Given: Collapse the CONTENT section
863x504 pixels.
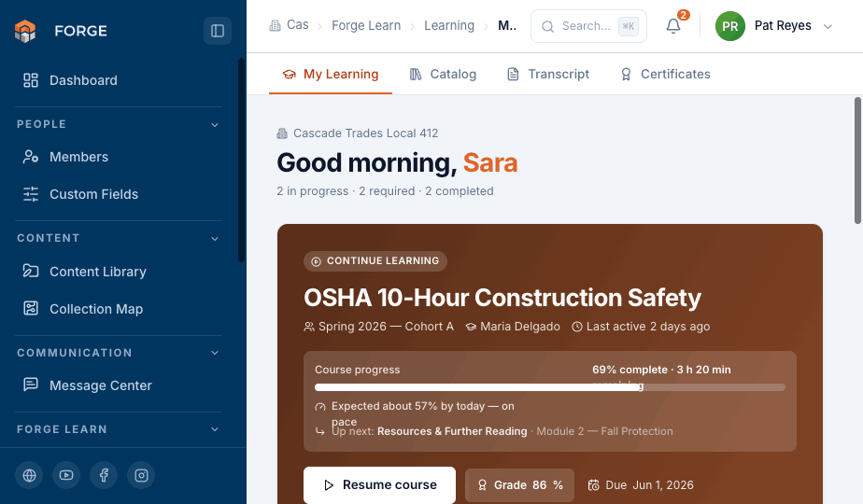Looking at the screenshot, I should 215,238.
